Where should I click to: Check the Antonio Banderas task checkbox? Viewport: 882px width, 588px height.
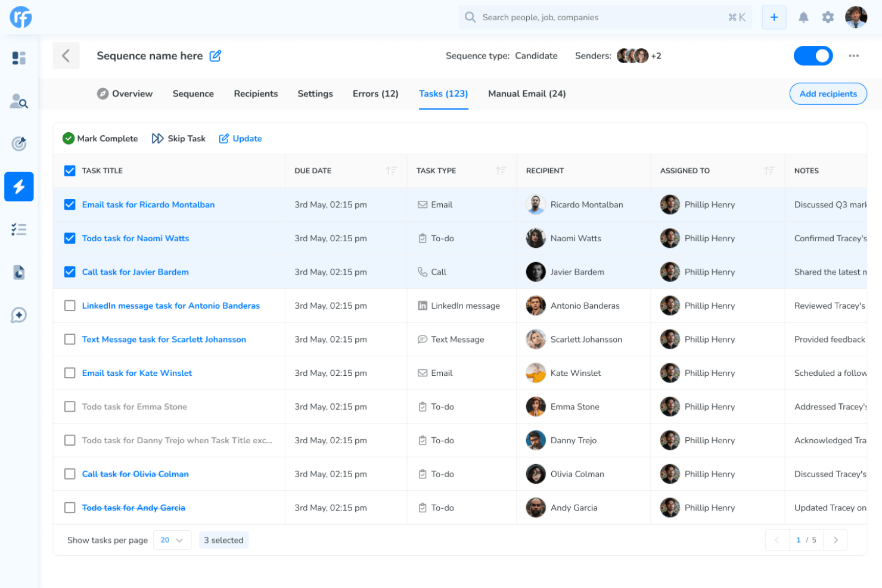coord(70,306)
